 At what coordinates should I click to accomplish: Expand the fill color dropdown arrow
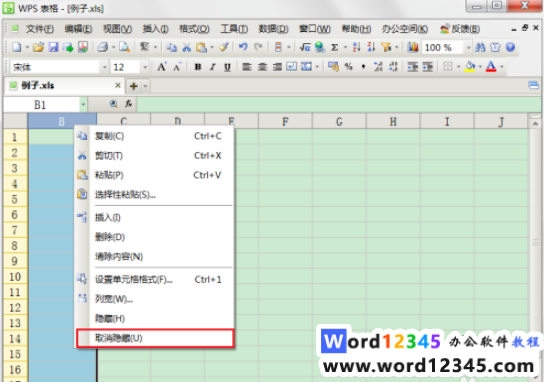(480, 67)
